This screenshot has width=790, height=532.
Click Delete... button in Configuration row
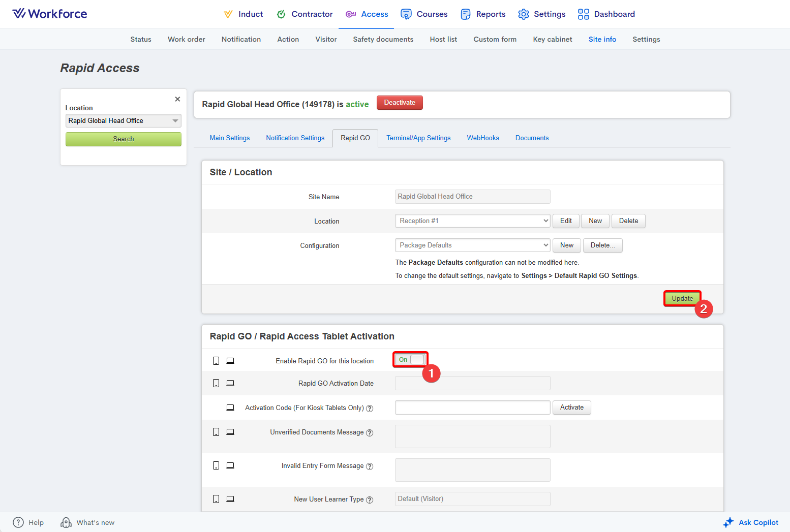point(603,245)
